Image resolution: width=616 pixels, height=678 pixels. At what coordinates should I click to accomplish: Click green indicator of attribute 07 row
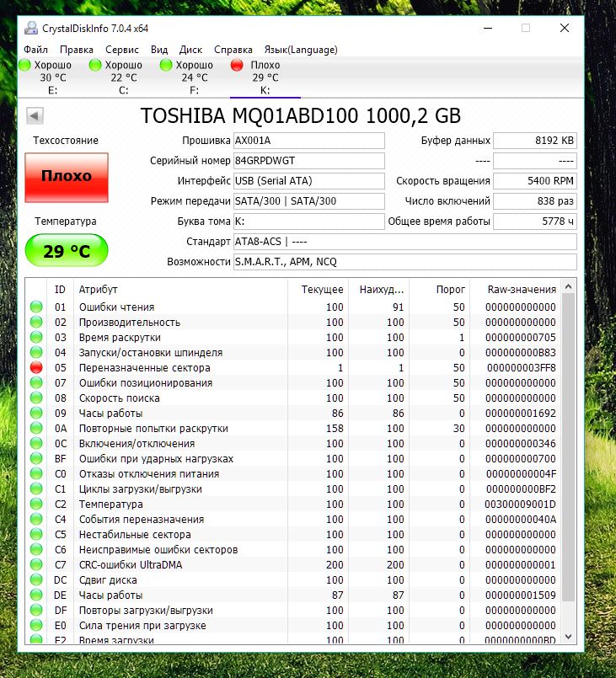pyautogui.click(x=36, y=382)
